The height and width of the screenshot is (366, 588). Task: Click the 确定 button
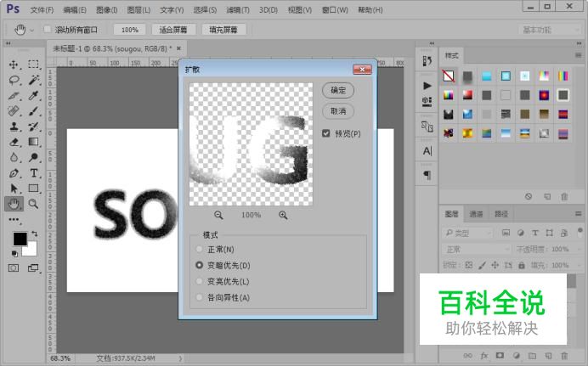(338, 90)
